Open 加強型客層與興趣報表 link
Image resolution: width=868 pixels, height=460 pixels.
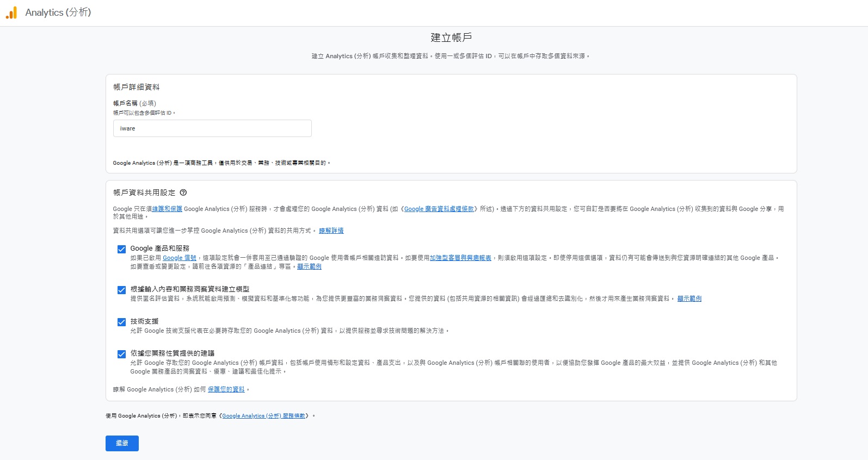click(x=460, y=258)
